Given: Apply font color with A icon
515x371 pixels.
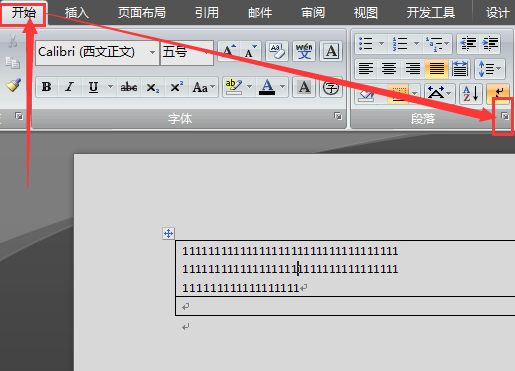Looking at the screenshot, I should click(267, 87).
